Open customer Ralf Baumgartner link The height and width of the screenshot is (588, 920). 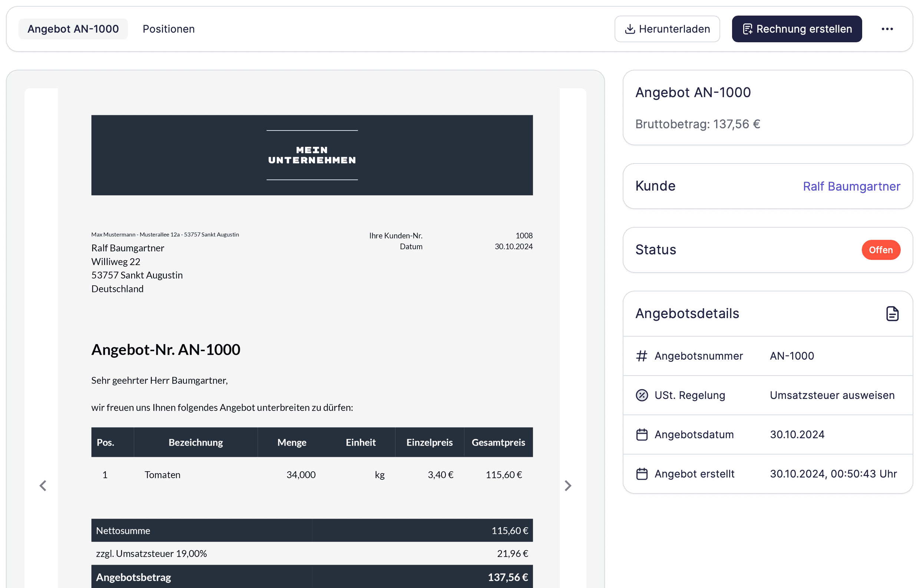(851, 186)
